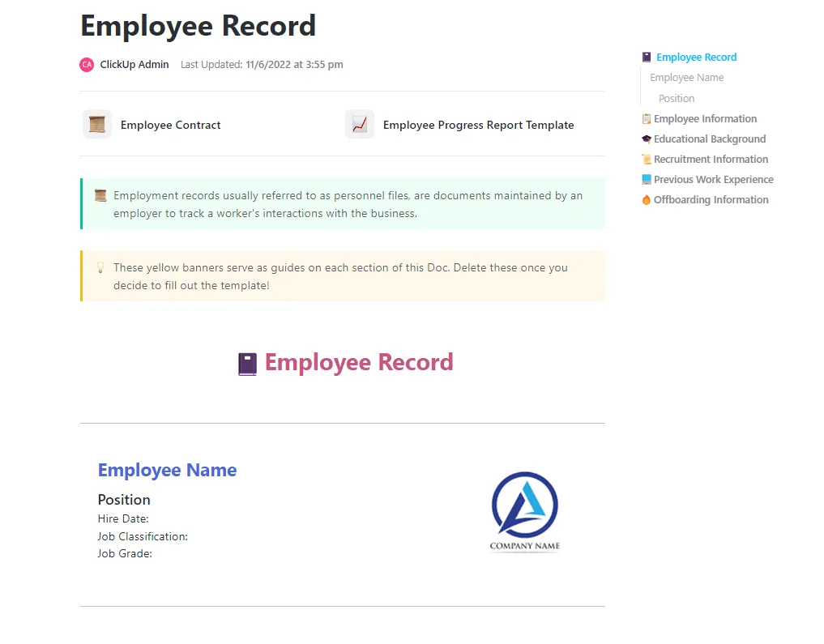The image size is (824, 644).
Task: Jump to Position in the outline
Action: (677, 98)
